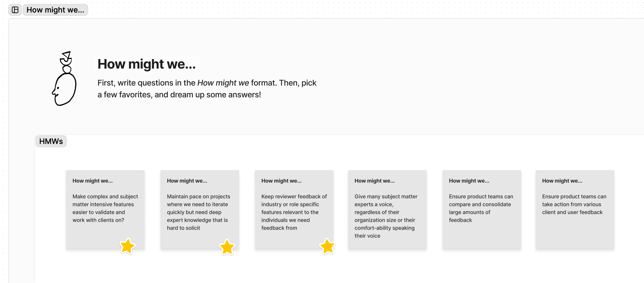Image resolution: width=644 pixels, height=283 pixels.
Task: Click the section layout icon beside the title
Action: 15,10
